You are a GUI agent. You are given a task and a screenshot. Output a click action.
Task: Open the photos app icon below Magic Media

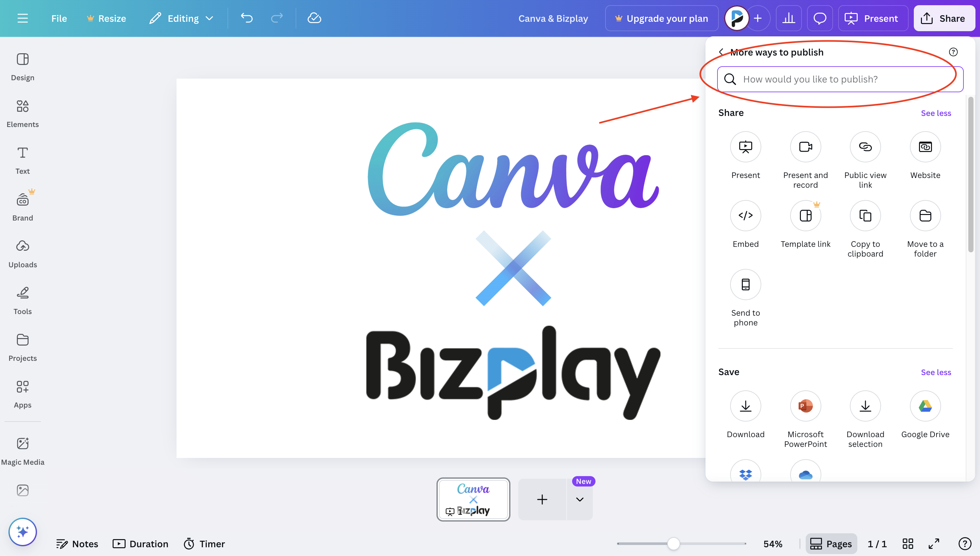22,490
